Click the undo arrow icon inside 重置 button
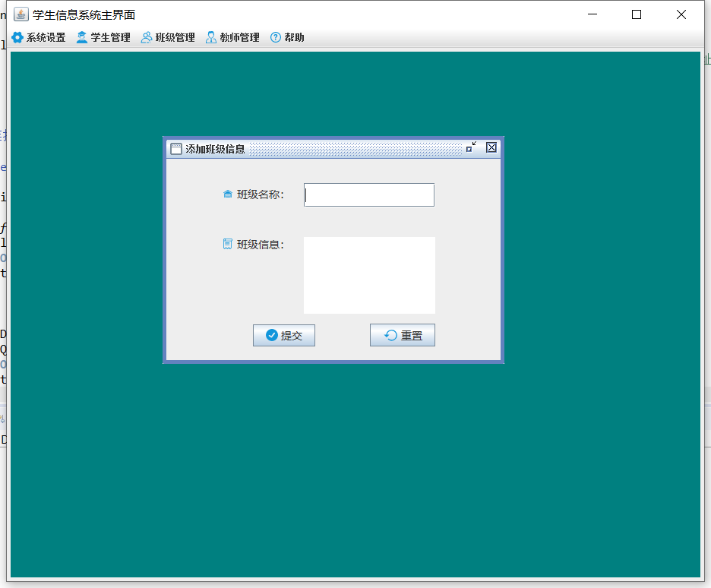 click(390, 334)
